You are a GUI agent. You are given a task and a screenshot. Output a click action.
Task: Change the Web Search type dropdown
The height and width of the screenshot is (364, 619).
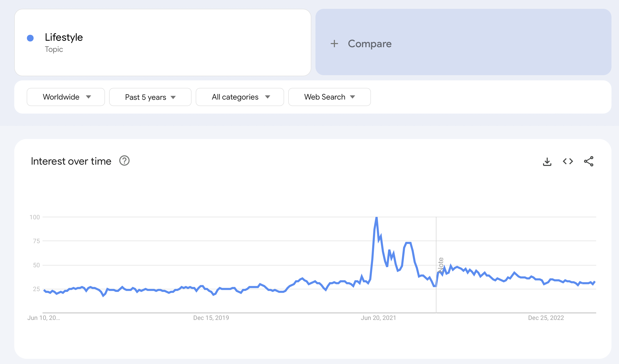click(329, 97)
